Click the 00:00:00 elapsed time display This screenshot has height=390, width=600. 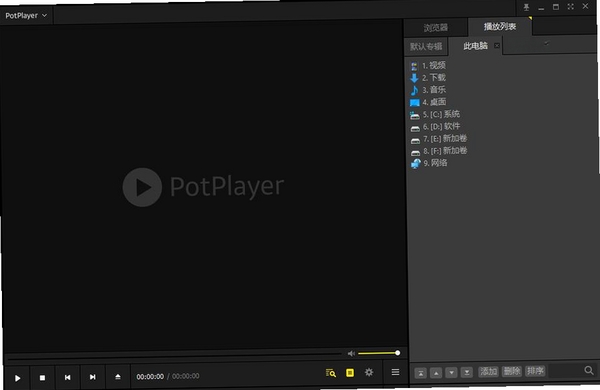coord(150,377)
